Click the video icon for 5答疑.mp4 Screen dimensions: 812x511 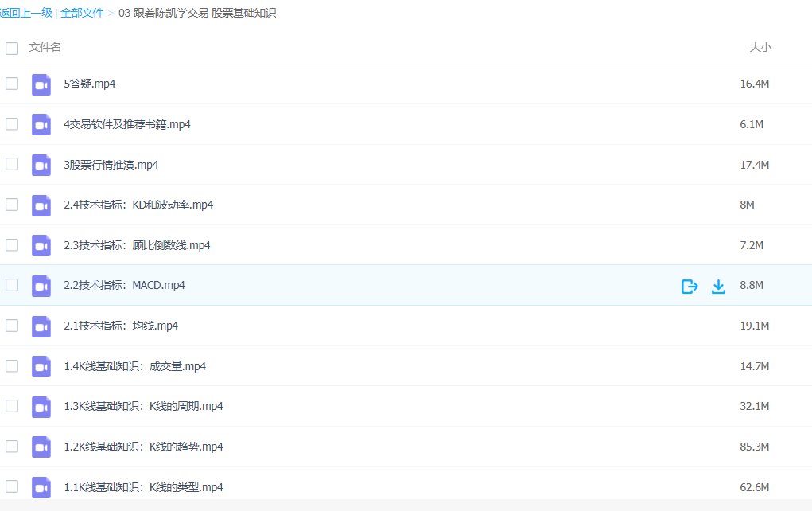point(41,84)
